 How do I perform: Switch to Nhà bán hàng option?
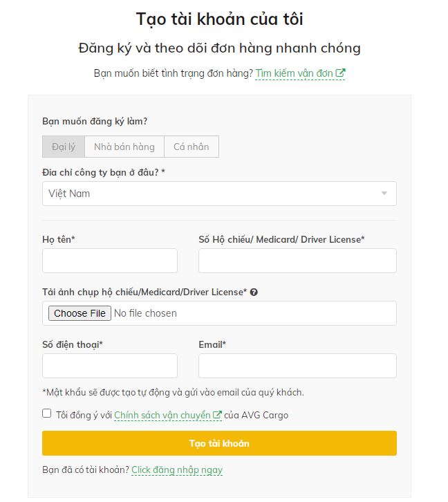pyautogui.click(x=124, y=147)
